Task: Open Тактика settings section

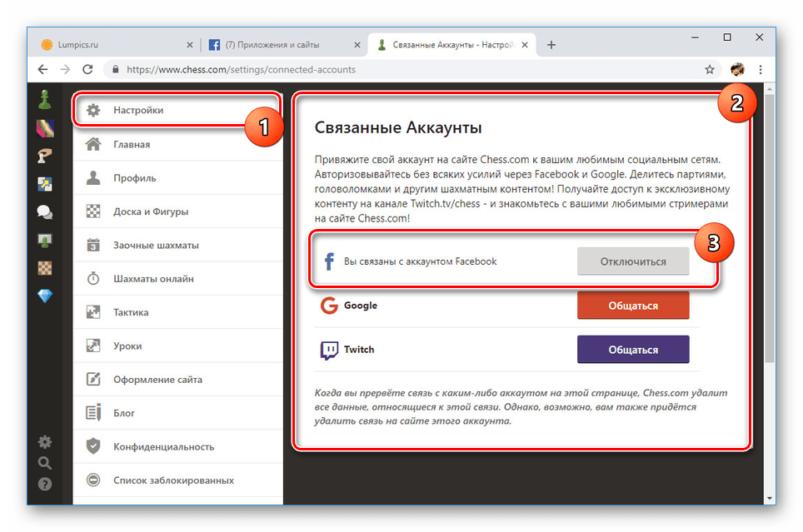Action: pos(177,312)
